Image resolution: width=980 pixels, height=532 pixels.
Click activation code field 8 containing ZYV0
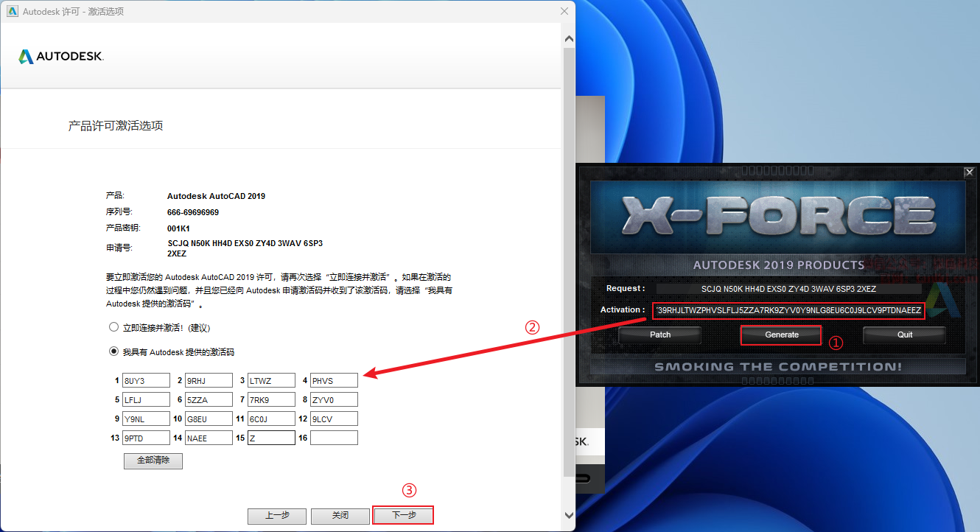click(x=334, y=400)
